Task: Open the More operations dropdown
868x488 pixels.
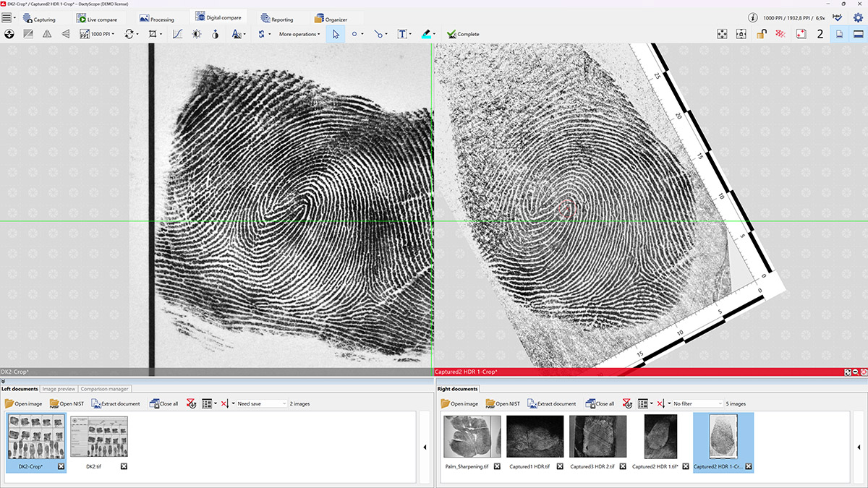Action: point(299,34)
